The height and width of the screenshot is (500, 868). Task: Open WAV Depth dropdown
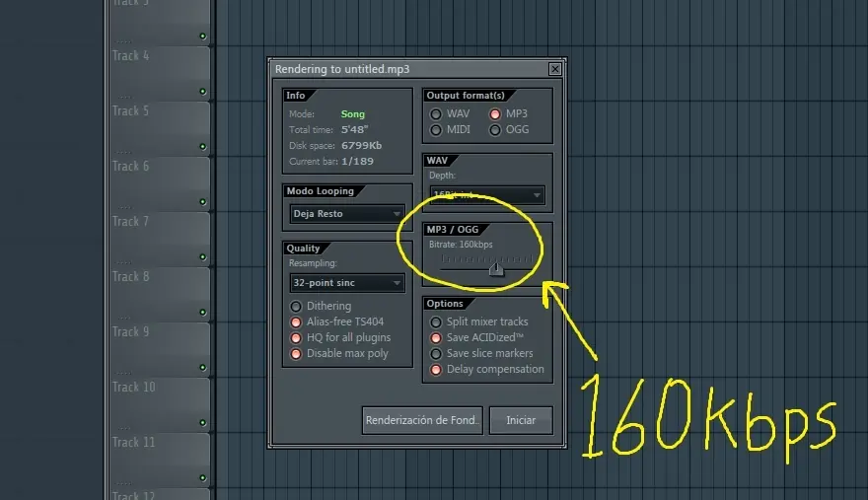point(487,195)
